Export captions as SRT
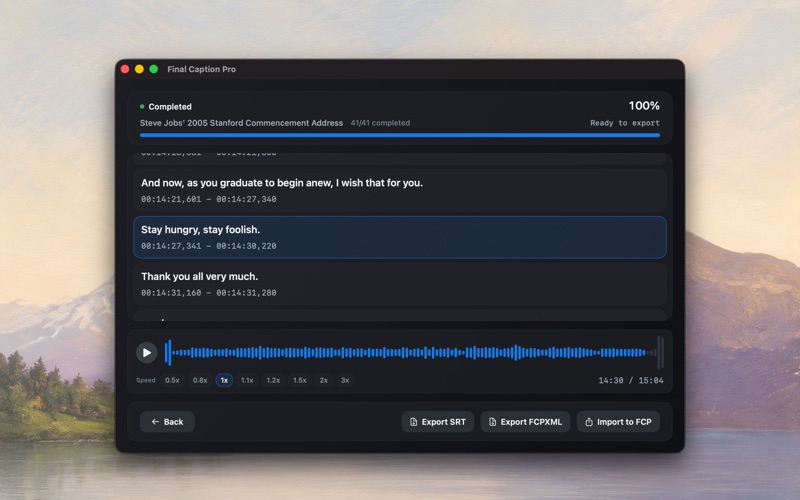 click(438, 422)
